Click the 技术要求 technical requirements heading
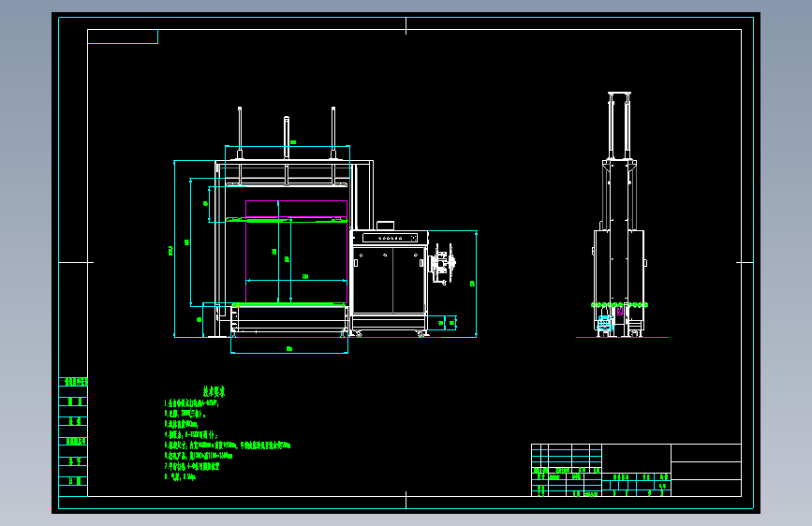 (x=214, y=391)
